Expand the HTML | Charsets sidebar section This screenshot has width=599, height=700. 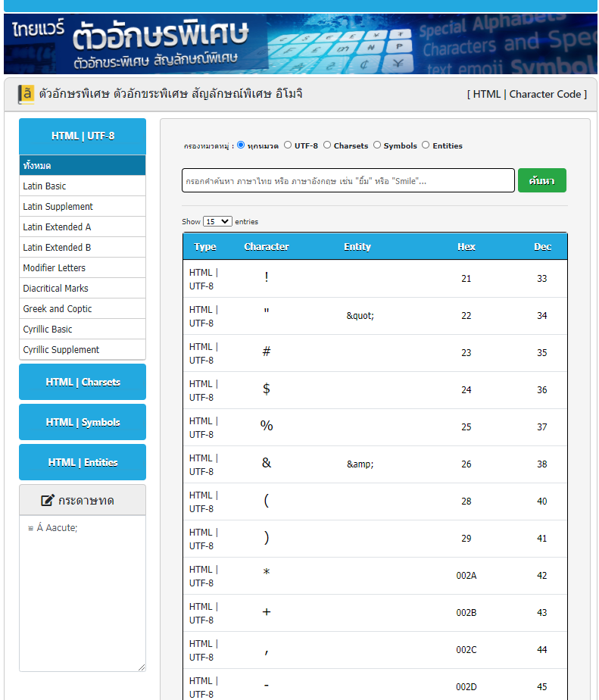(83, 382)
